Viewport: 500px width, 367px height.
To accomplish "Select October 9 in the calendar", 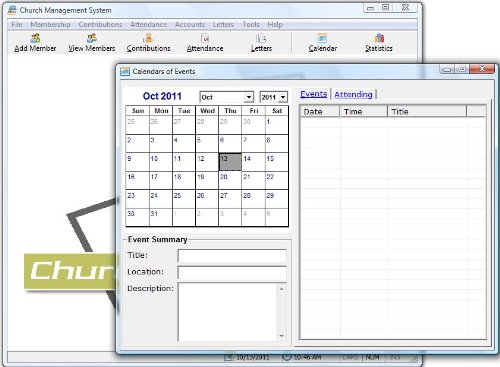I will (137, 162).
